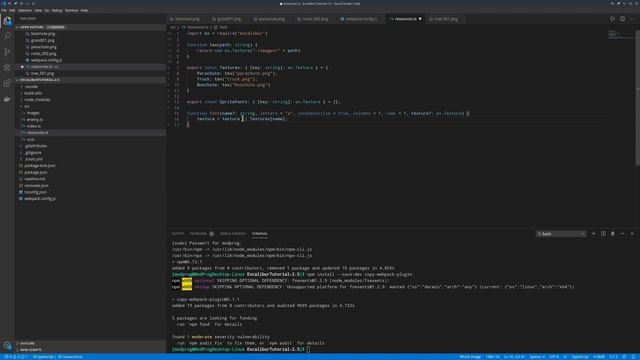640x360 pixels.
Task: Switch to the tree_001.png editor tab
Action: [446, 19]
